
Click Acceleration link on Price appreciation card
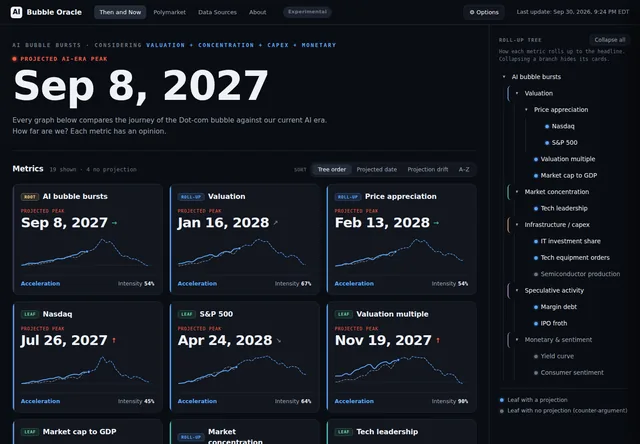click(x=354, y=284)
